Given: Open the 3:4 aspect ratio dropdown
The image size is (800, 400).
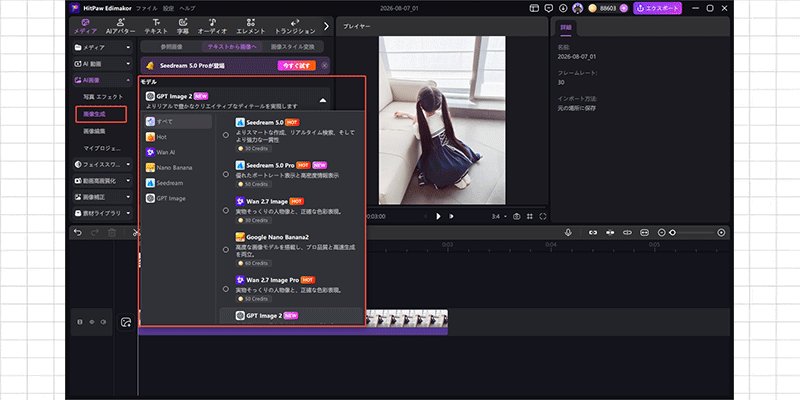Looking at the screenshot, I should point(499,216).
